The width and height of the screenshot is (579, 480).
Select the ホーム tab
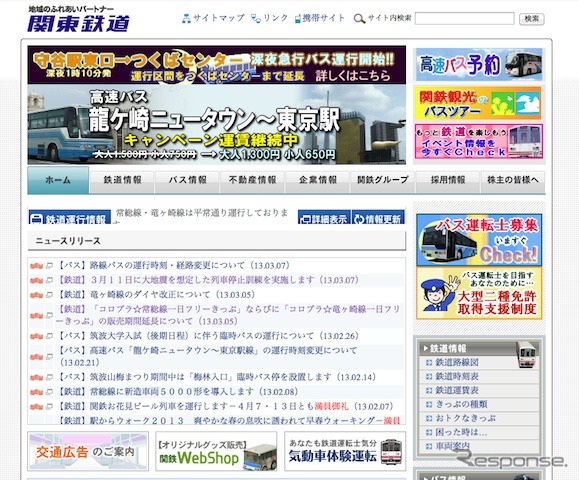click(x=58, y=180)
